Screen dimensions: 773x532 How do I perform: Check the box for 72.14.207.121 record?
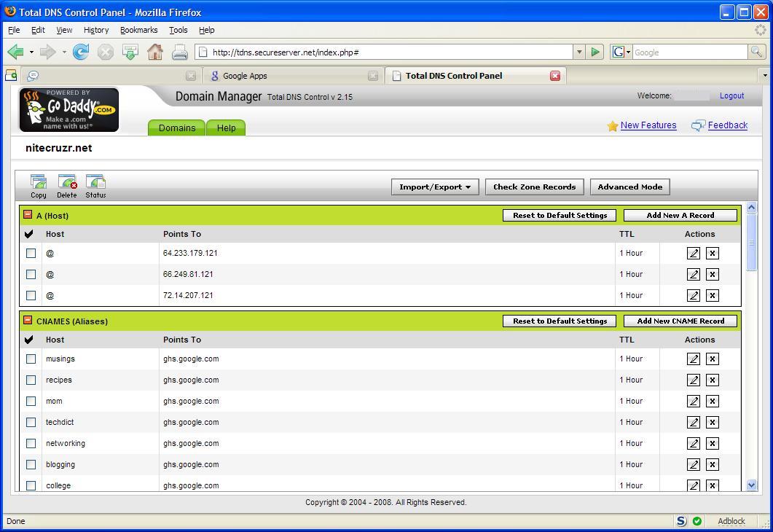tap(31, 296)
